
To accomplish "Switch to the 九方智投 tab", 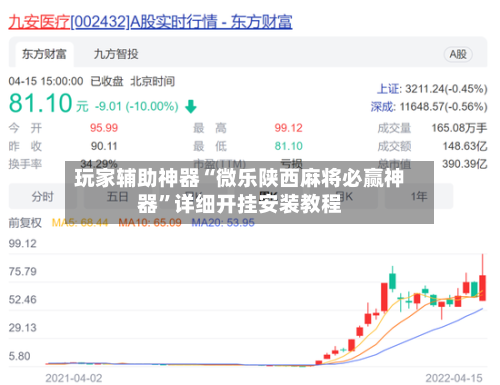I will coord(116,54).
